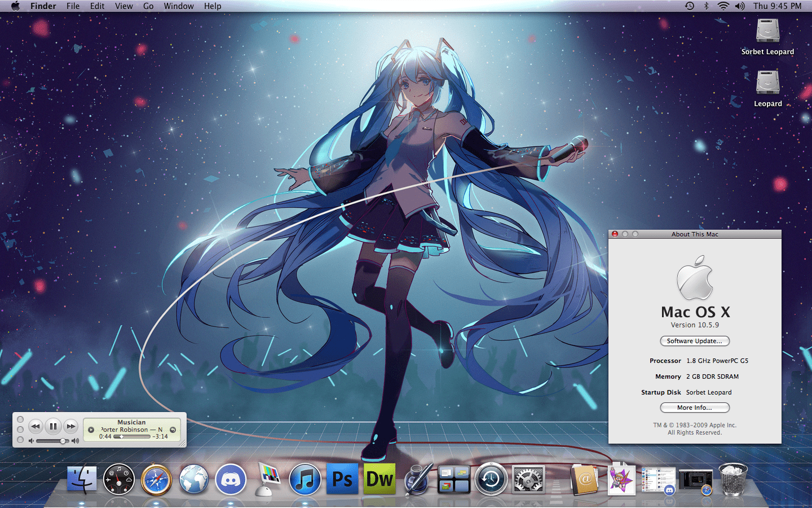Open the globe browser icon in Dock
The width and height of the screenshot is (812, 508).
pyautogui.click(x=193, y=479)
